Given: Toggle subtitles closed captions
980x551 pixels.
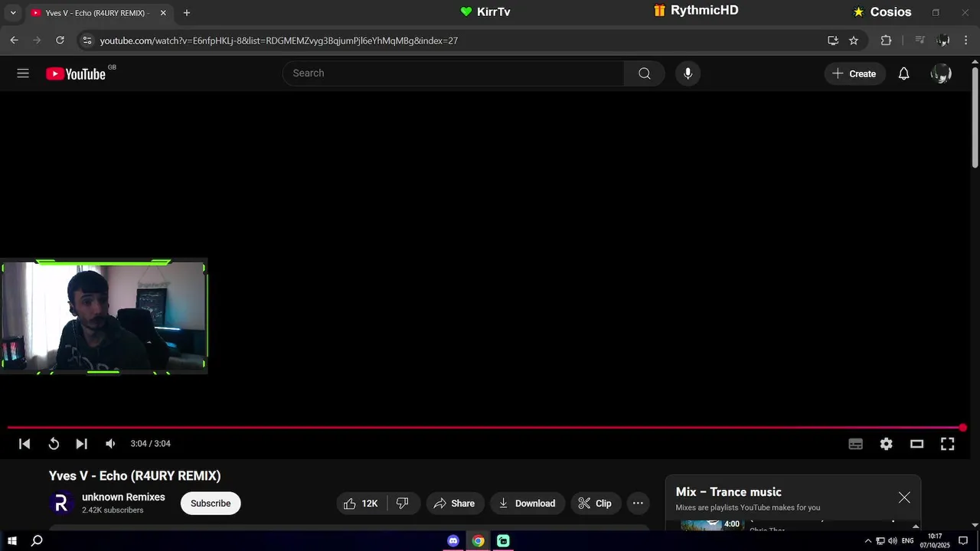Looking at the screenshot, I should point(856,444).
